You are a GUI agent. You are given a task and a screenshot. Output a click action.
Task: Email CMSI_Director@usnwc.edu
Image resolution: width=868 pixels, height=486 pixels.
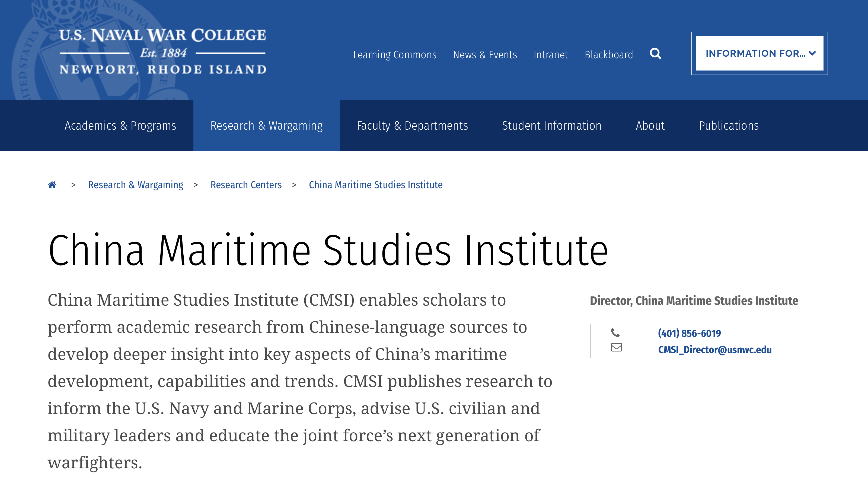715,350
